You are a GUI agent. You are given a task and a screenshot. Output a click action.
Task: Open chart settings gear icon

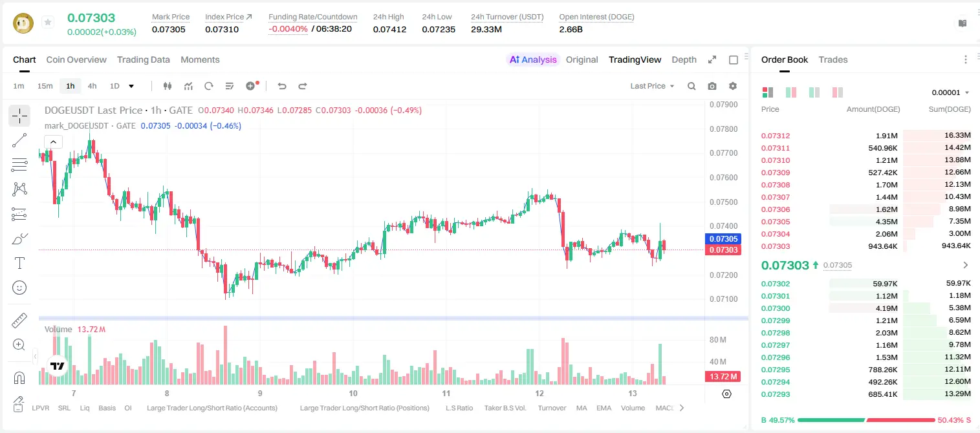click(x=733, y=86)
